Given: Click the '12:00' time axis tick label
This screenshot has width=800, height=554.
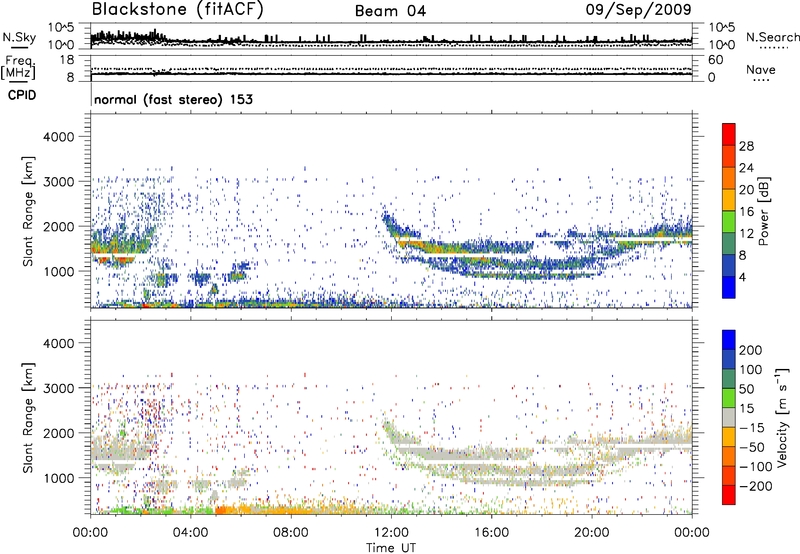Looking at the screenshot, I should (x=391, y=533).
